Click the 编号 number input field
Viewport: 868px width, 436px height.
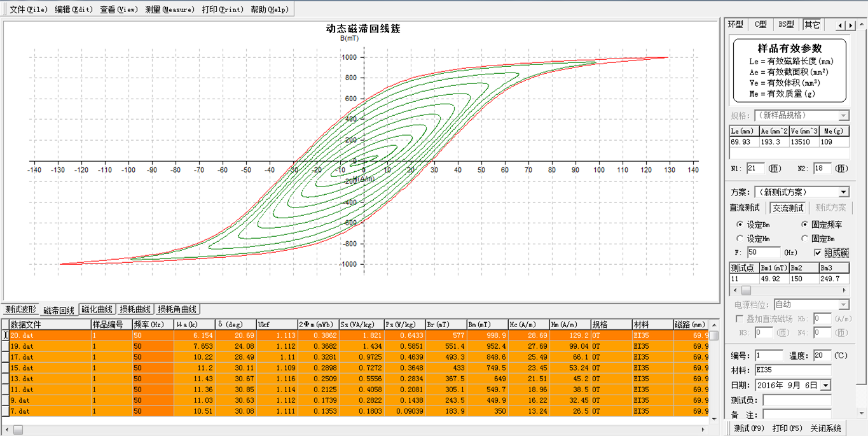tap(769, 355)
